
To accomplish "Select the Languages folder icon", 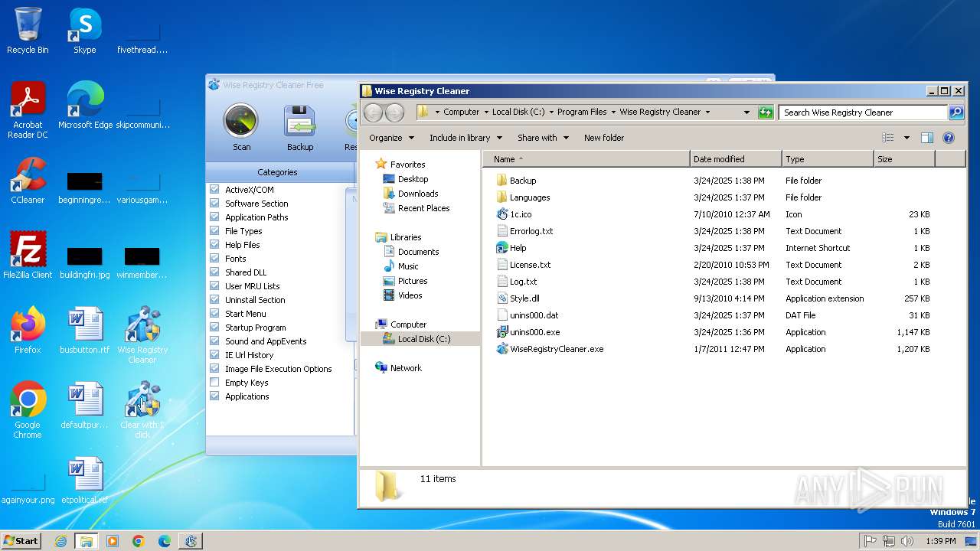I will click(x=502, y=197).
